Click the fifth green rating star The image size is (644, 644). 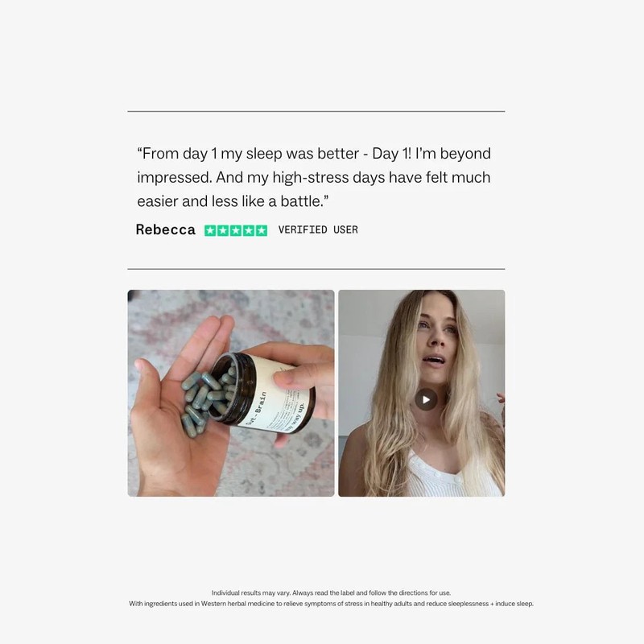[x=261, y=230]
